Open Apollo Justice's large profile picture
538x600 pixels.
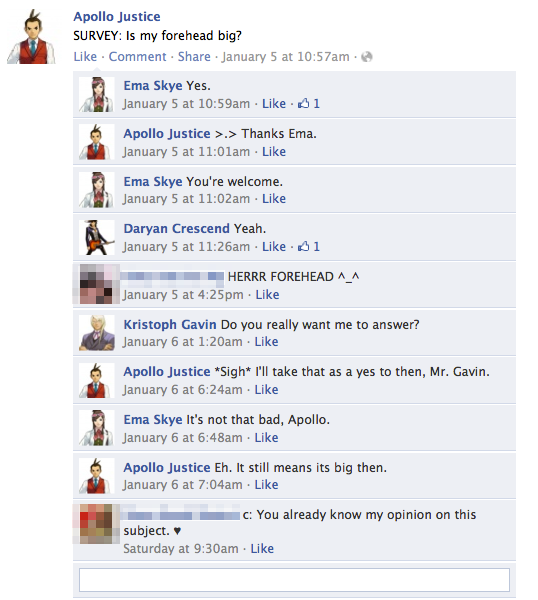(31, 37)
